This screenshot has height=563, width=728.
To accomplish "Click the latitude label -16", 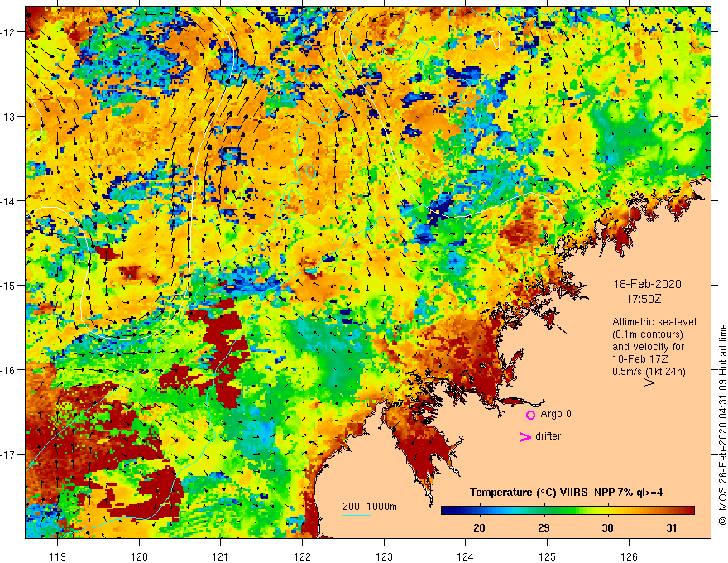I will coord(9,370).
